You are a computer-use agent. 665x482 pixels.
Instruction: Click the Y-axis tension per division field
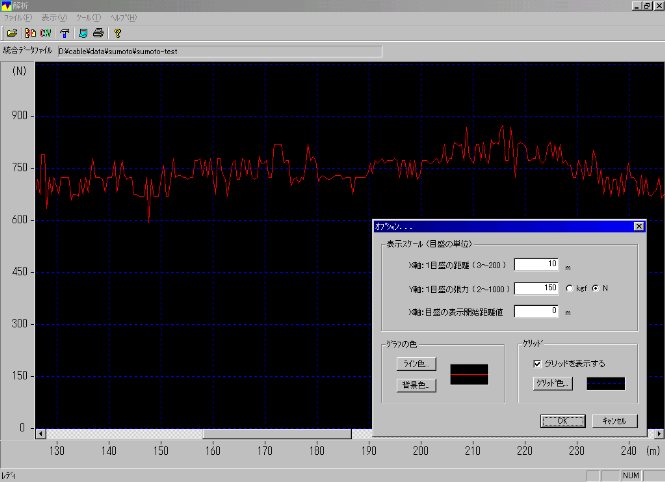coord(536,288)
